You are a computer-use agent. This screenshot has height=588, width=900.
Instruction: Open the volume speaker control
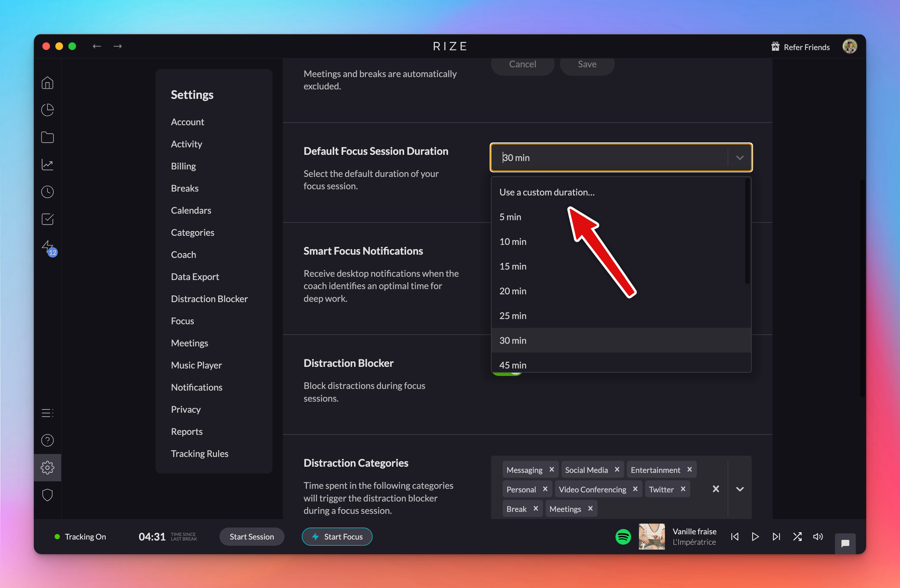click(817, 537)
